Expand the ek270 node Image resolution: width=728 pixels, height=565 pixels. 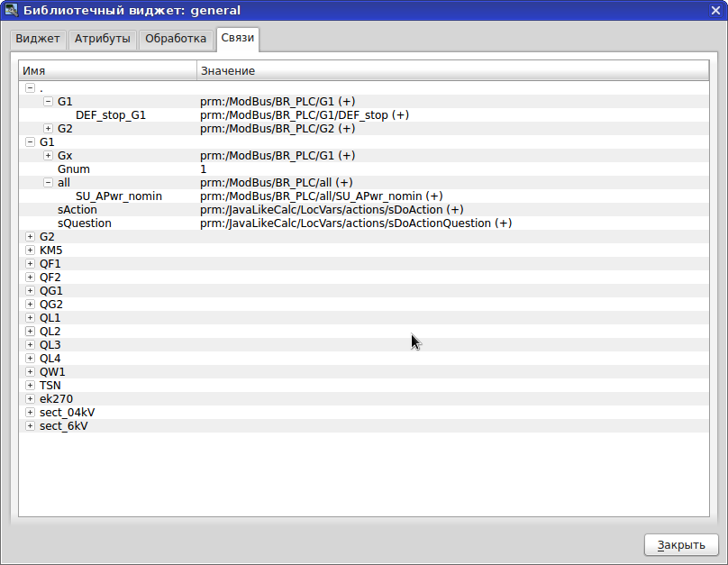click(30, 398)
